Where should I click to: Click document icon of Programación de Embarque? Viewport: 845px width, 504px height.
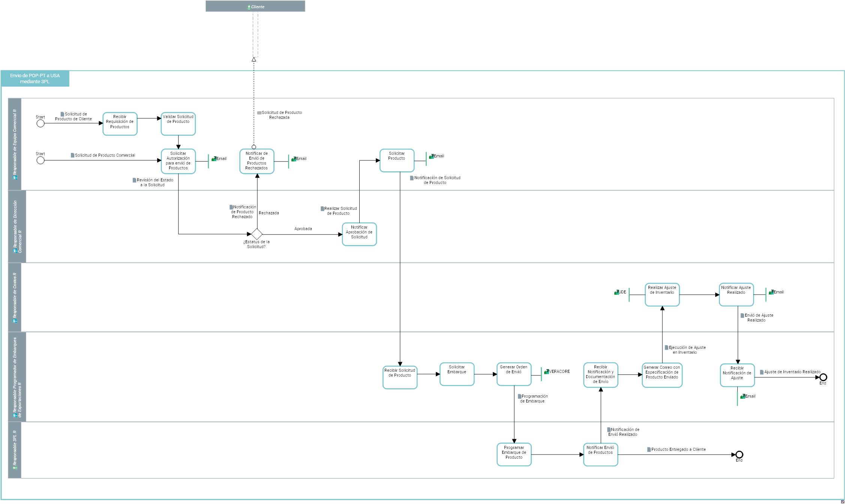click(519, 396)
